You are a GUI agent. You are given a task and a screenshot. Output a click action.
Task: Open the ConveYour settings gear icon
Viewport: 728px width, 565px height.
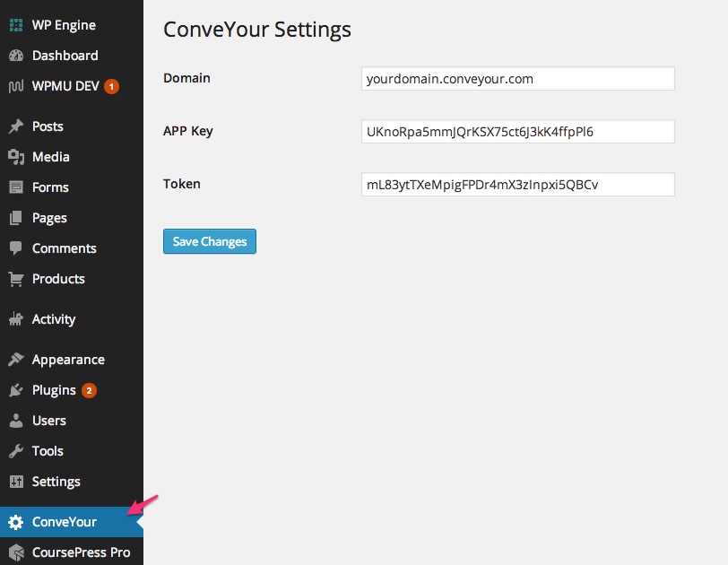click(18, 521)
